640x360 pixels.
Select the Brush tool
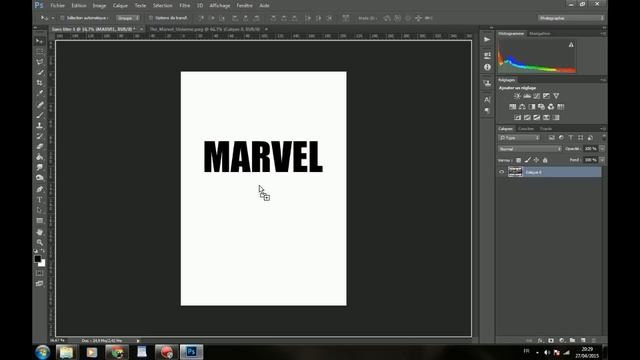[39, 115]
